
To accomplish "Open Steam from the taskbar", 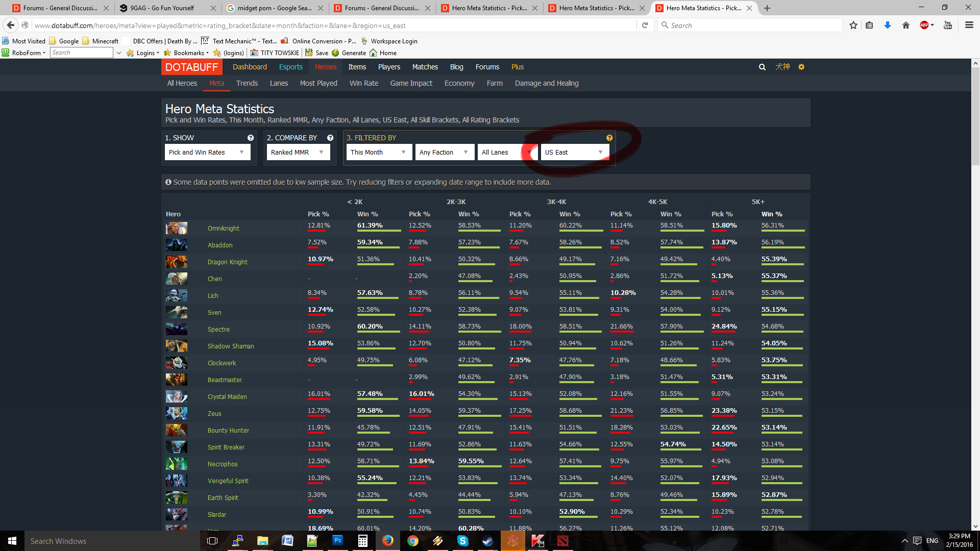I will [488, 541].
